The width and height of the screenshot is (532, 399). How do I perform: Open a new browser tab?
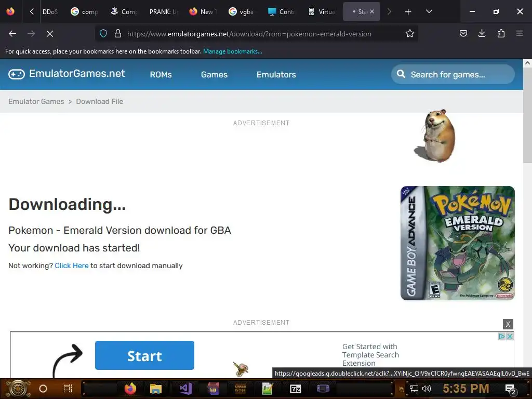pos(408,12)
